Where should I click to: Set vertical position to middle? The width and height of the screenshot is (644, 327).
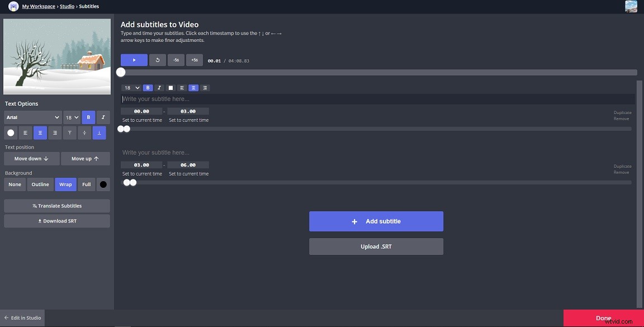pos(84,132)
